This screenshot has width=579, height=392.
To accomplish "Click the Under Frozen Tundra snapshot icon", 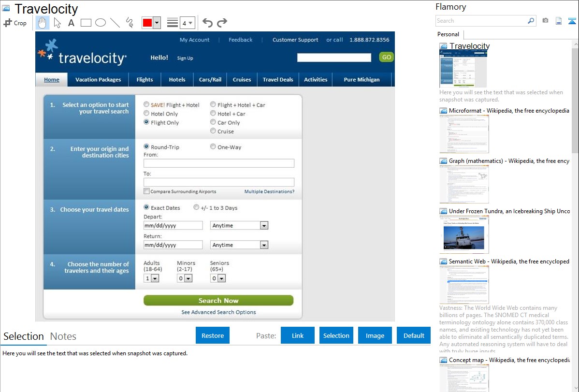I will click(443, 211).
